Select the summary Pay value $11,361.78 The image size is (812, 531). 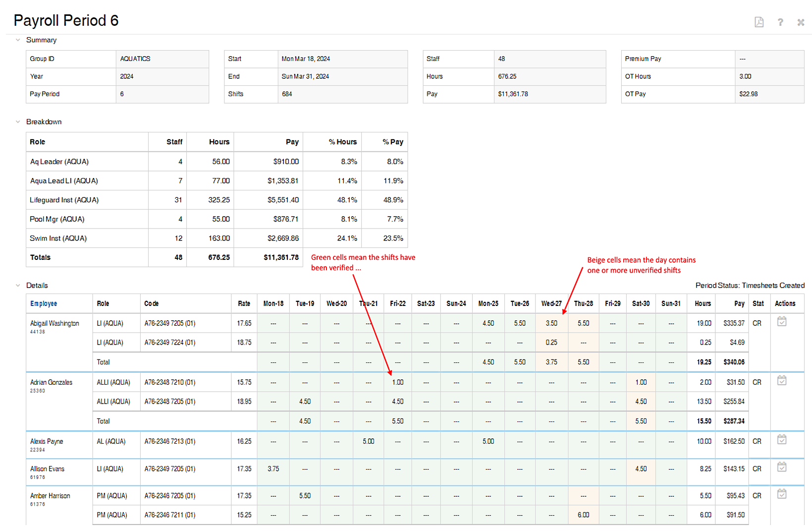pos(513,94)
